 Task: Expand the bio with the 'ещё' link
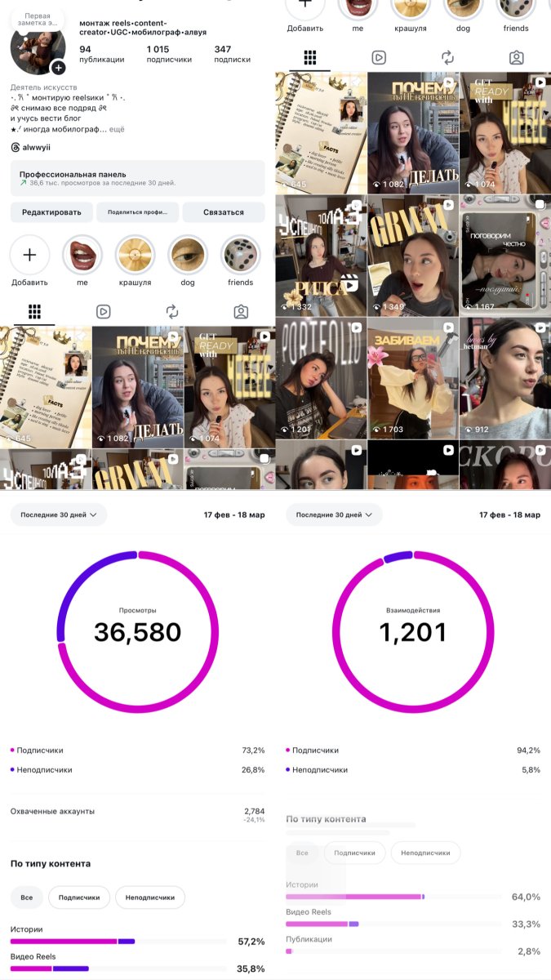[x=117, y=130]
